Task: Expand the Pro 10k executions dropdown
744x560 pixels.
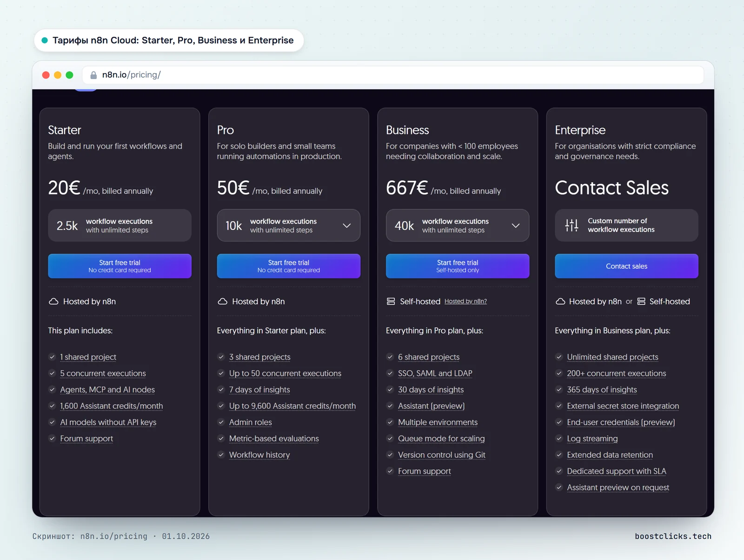Action: (x=288, y=225)
